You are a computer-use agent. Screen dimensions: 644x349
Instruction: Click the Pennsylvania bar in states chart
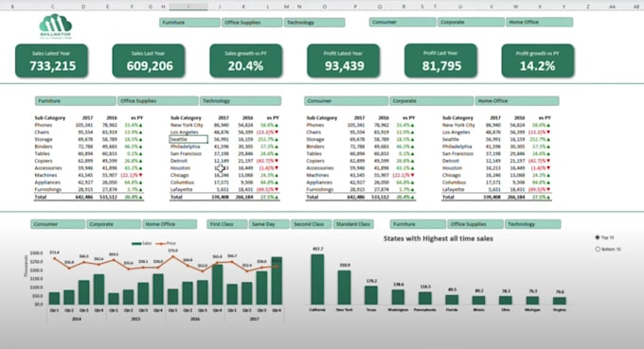[x=425, y=298]
